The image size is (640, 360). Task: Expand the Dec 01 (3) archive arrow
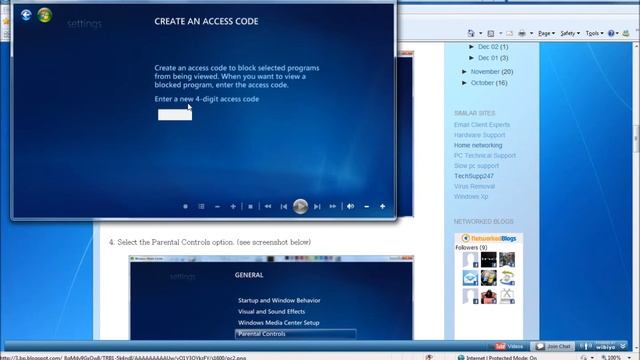click(x=471, y=58)
